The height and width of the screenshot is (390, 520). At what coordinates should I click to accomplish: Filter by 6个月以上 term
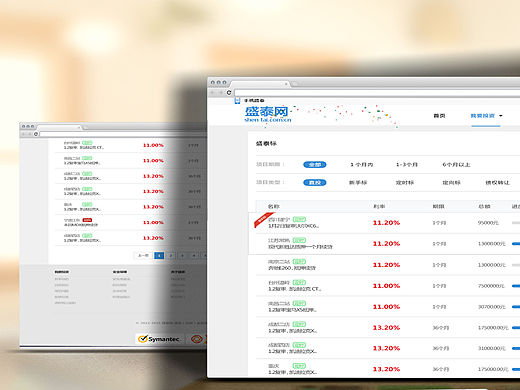click(456, 165)
